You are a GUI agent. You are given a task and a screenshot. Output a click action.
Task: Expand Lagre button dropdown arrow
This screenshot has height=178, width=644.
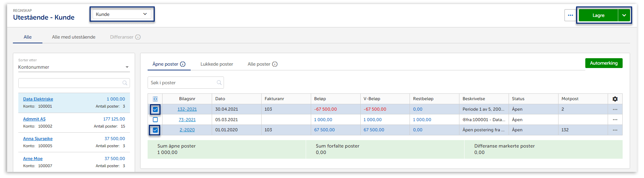click(x=624, y=15)
